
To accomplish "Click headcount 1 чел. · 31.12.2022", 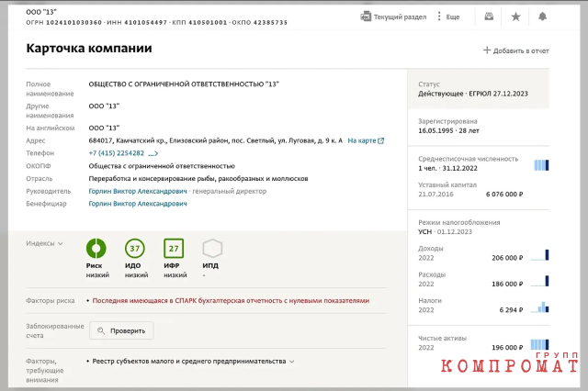I will [x=447, y=168].
